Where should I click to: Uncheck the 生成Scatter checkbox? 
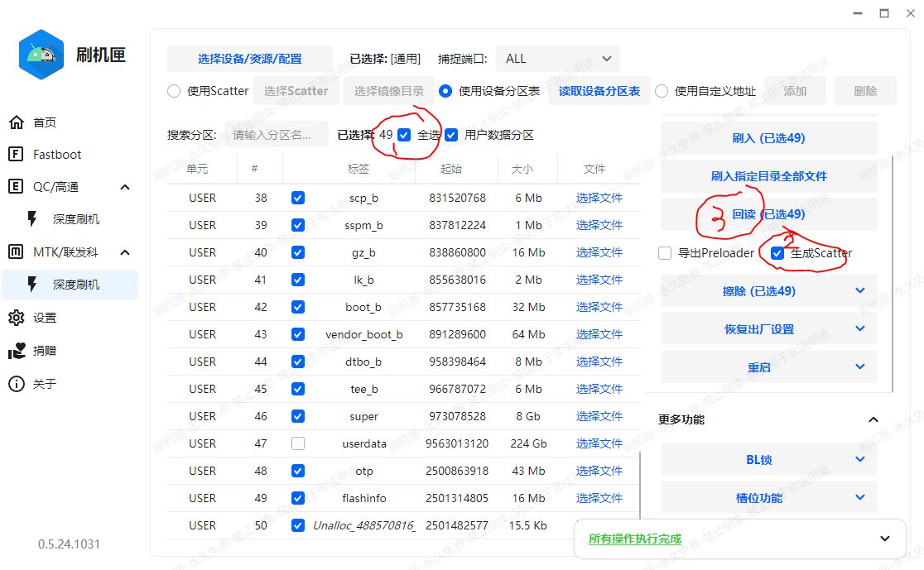777,253
